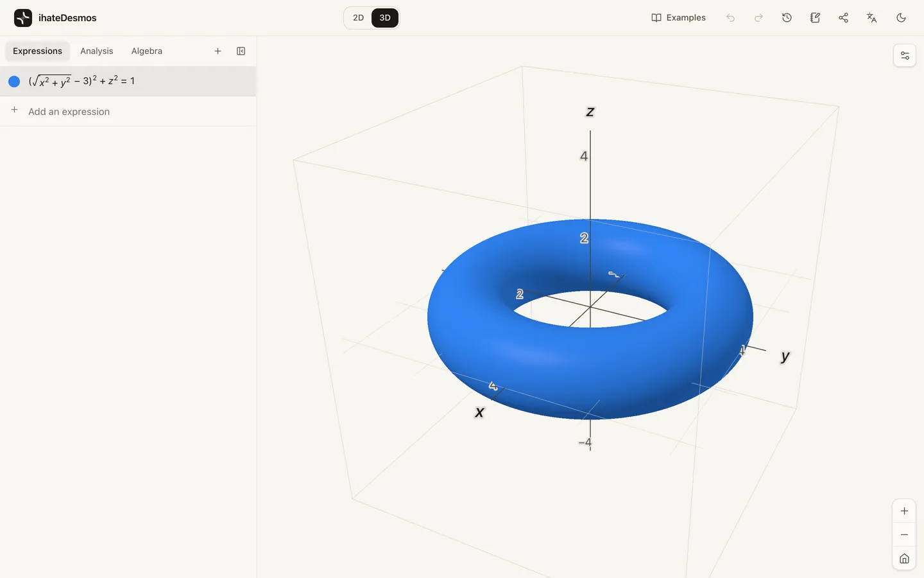Open graph settings sliders icon
The height and width of the screenshot is (578, 924).
tap(905, 56)
